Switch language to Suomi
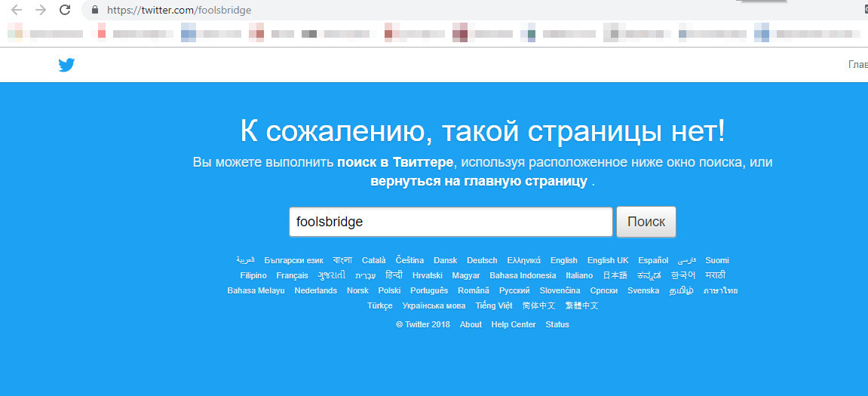Screen dimensions: 868x396 [717, 260]
